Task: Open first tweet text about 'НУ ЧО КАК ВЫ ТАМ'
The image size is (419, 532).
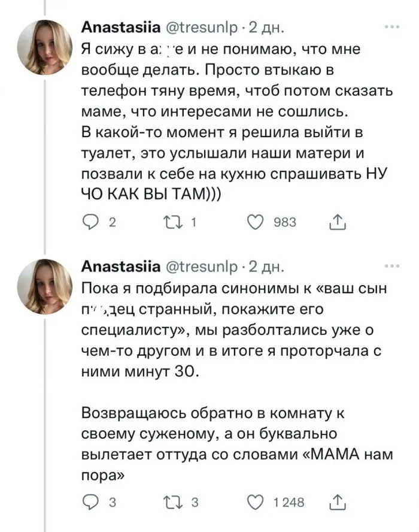Action: pos(233,120)
